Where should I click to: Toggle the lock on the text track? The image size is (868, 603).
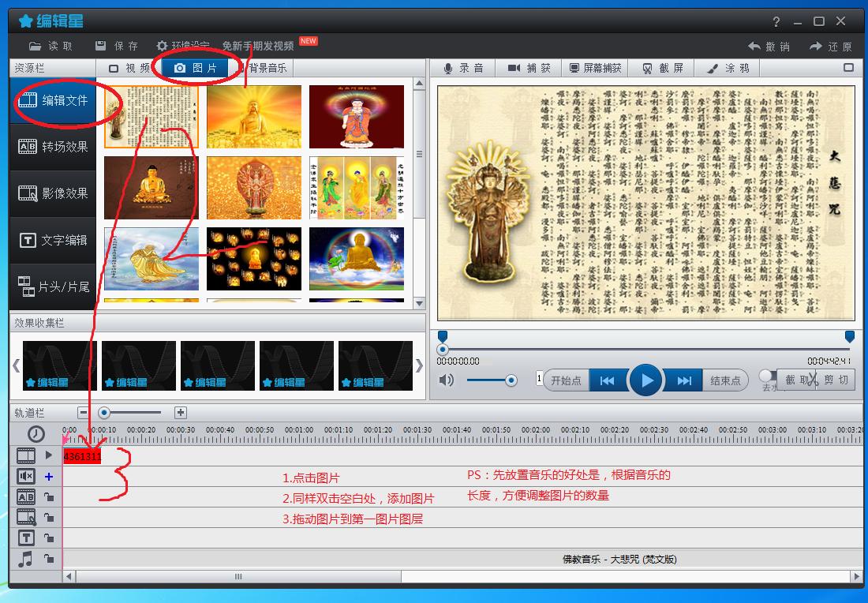pyautogui.click(x=49, y=538)
